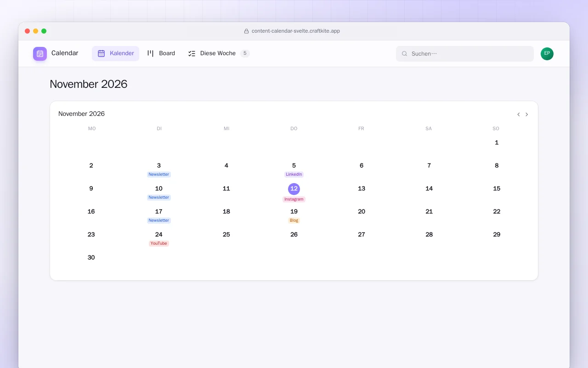Image resolution: width=588 pixels, height=368 pixels.
Task: Click the Kalender calendar icon in the navigation
Action: pyautogui.click(x=102, y=53)
